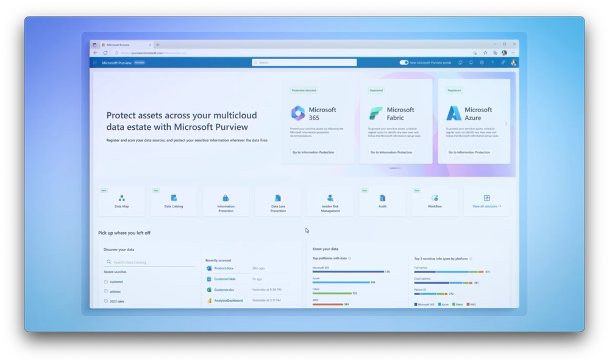Image resolution: width=609 pixels, height=364 pixels.
Task: Click the icon left of the bell
Action: tap(460, 63)
